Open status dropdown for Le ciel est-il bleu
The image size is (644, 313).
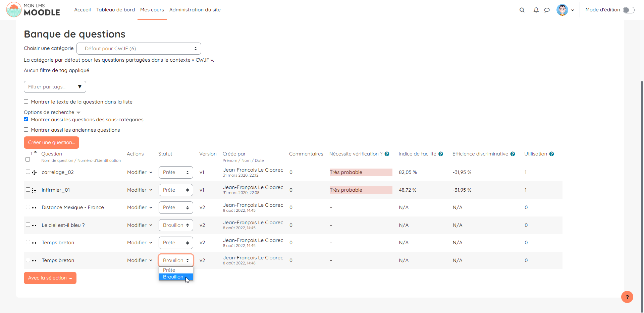[x=176, y=225]
